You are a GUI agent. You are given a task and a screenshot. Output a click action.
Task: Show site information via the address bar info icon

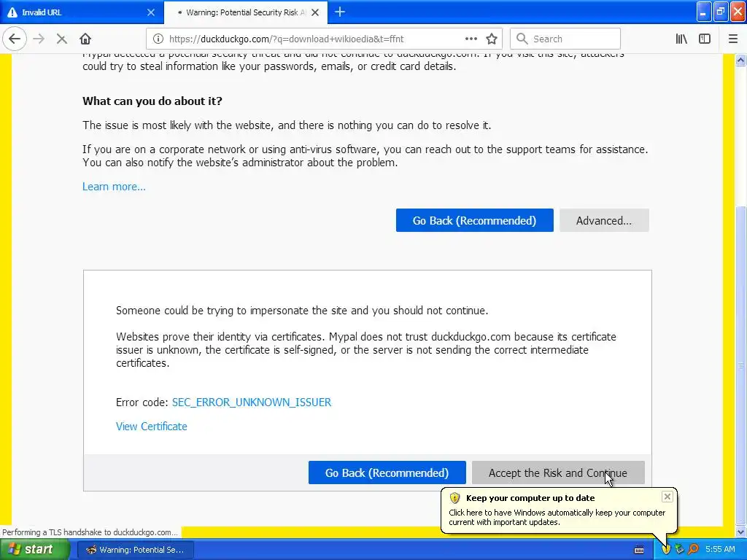pyautogui.click(x=158, y=39)
